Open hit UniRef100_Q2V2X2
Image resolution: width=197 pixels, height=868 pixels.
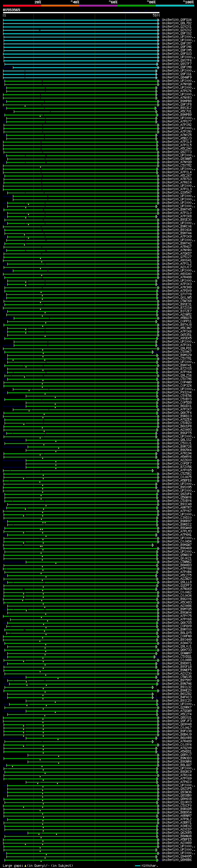tap(177, 30)
